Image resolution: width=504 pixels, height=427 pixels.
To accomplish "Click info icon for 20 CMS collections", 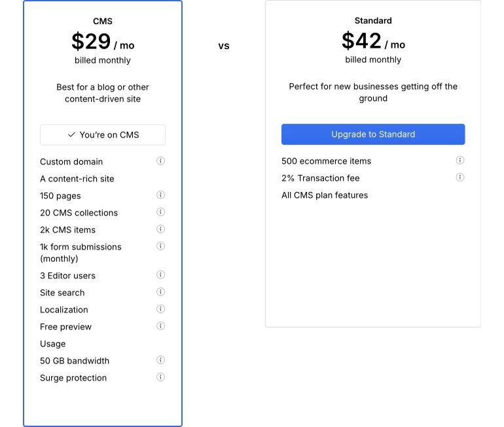I will [x=160, y=212].
